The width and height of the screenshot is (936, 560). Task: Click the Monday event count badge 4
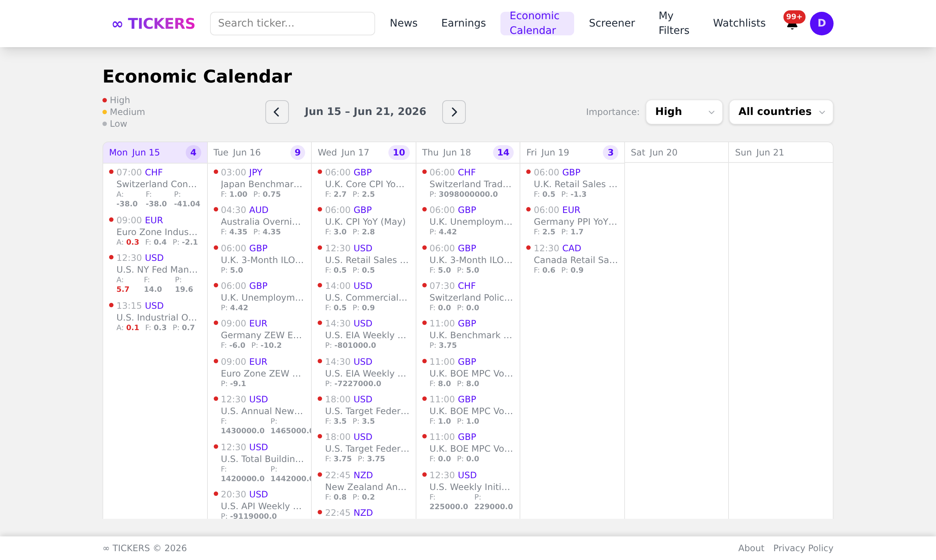point(193,153)
